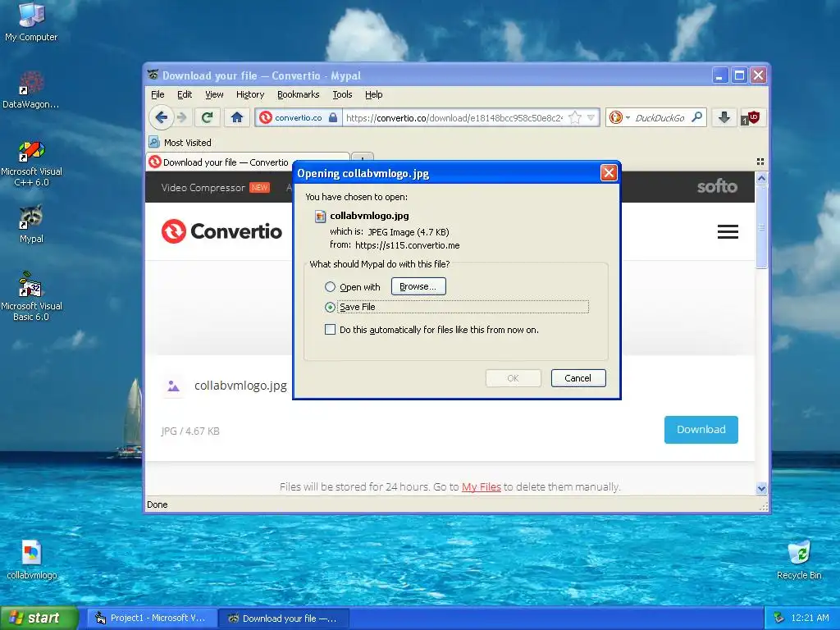The image size is (840, 630).
Task: Click the Convertio logo
Action: click(221, 231)
